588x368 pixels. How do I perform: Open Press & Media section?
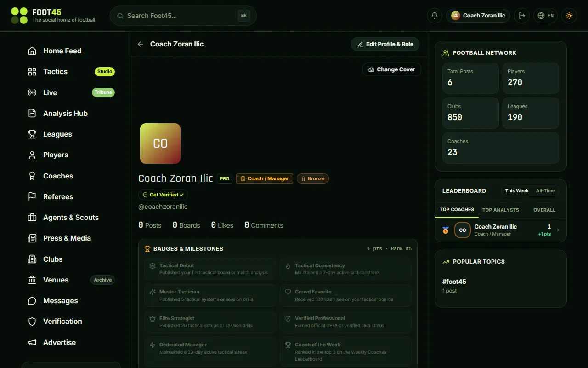71,238
